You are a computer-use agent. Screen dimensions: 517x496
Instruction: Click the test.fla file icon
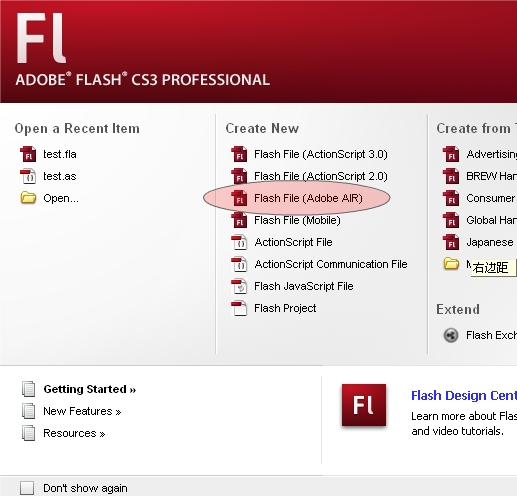click(28, 154)
